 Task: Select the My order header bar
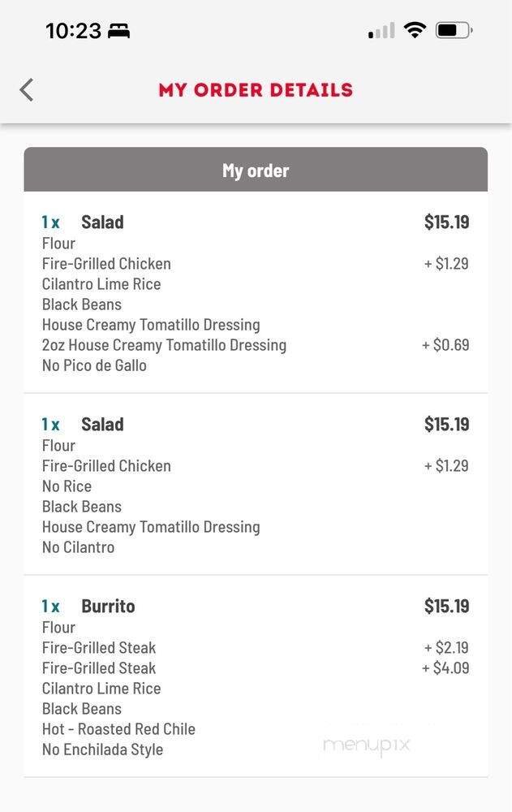[x=256, y=170]
